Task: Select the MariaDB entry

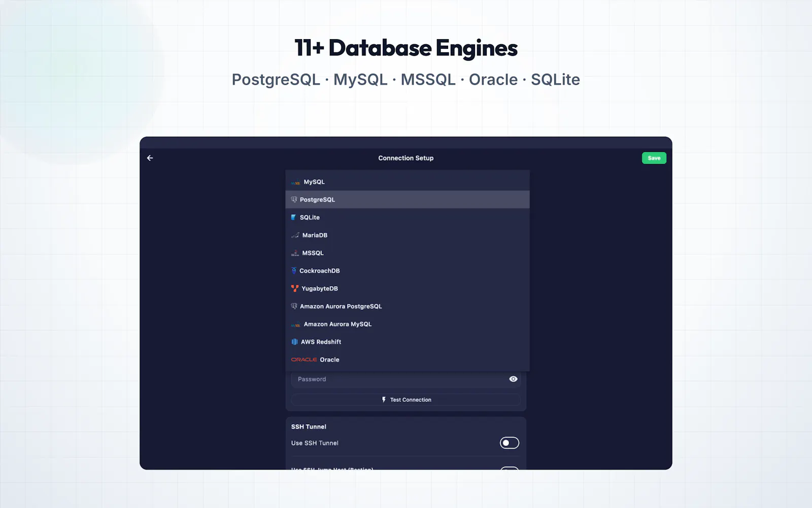Action: (x=407, y=235)
